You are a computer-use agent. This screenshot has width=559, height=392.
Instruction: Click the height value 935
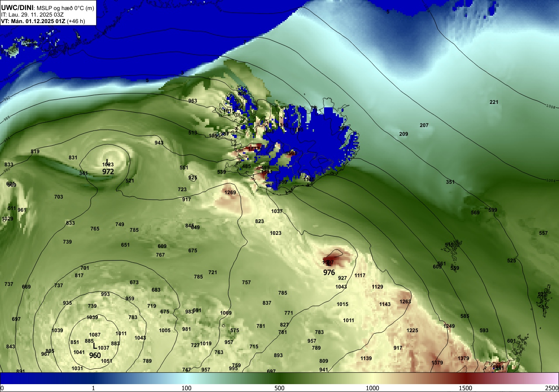(x=67, y=303)
